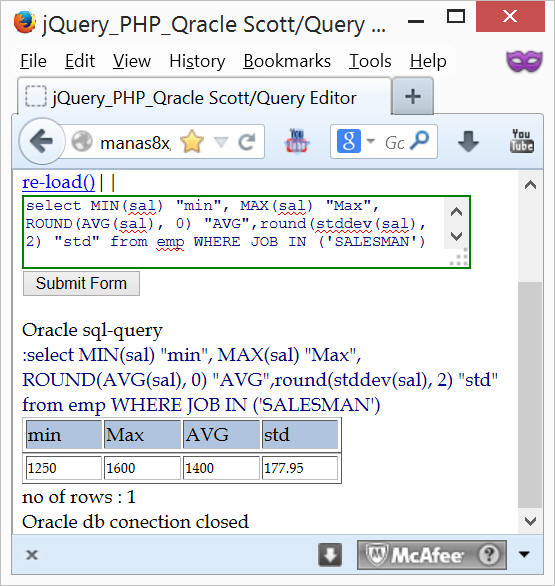555x586 pixels.
Task: Open the Google search engine dropdown
Action: pos(354,141)
